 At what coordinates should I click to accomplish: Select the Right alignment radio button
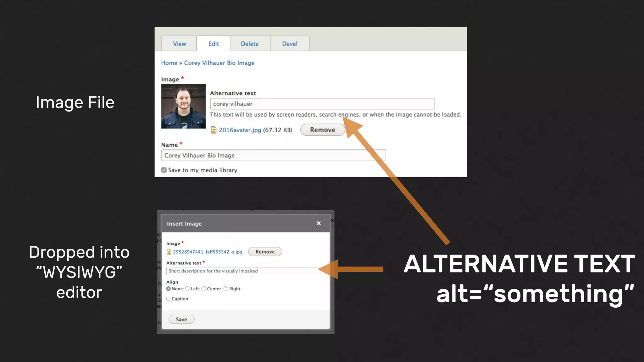click(226, 289)
